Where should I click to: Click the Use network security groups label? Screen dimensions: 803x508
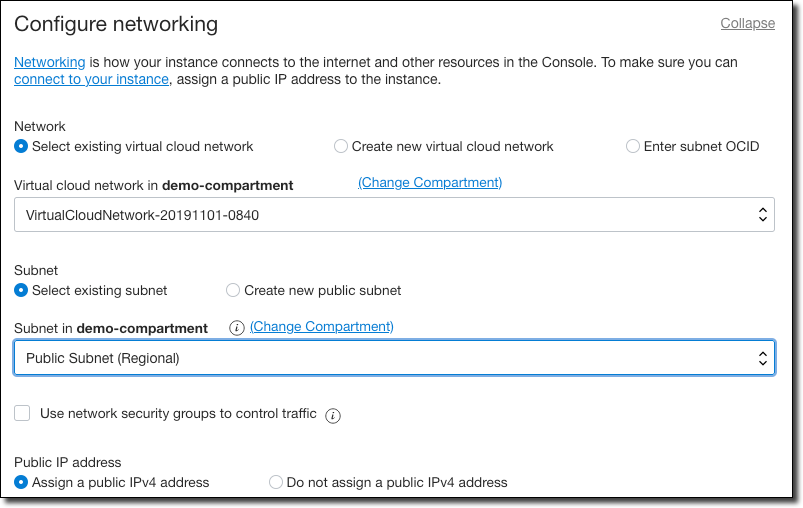(178, 413)
